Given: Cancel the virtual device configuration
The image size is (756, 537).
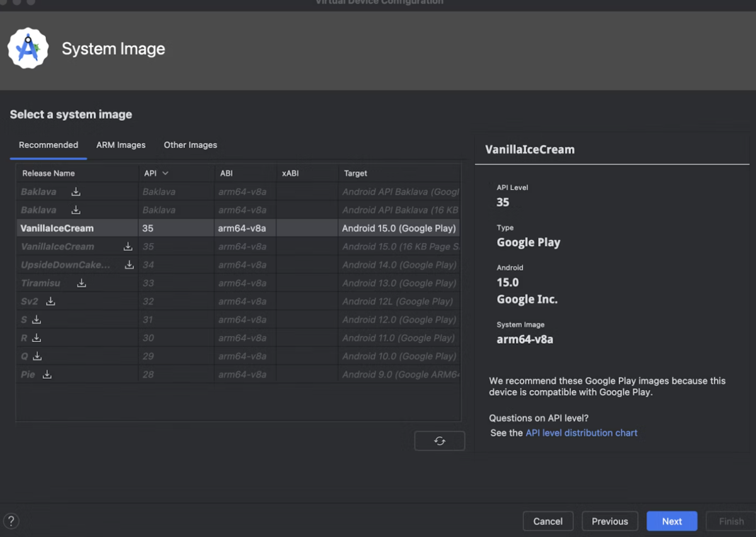Looking at the screenshot, I should point(548,521).
